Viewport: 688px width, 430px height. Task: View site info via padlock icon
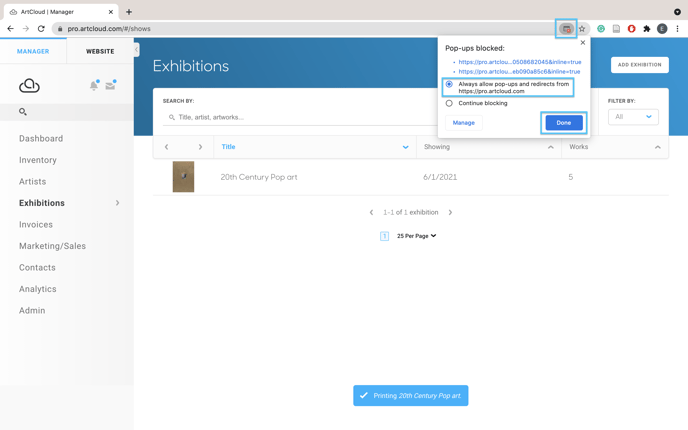60,29
